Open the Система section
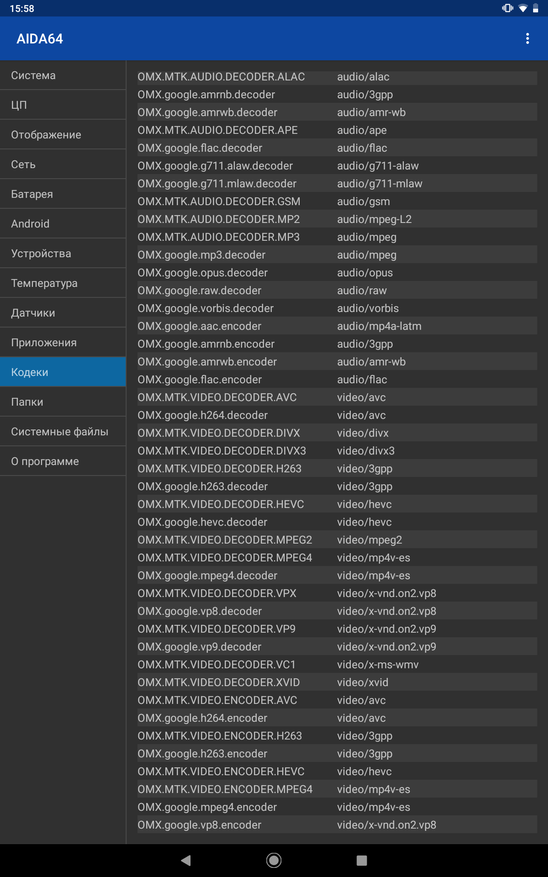This screenshot has width=548, height=877. tap(63, 75)
